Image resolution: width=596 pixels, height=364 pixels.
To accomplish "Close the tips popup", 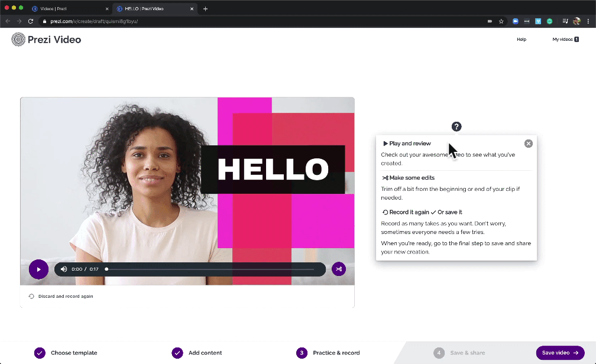I will click(x=528, y=144).
